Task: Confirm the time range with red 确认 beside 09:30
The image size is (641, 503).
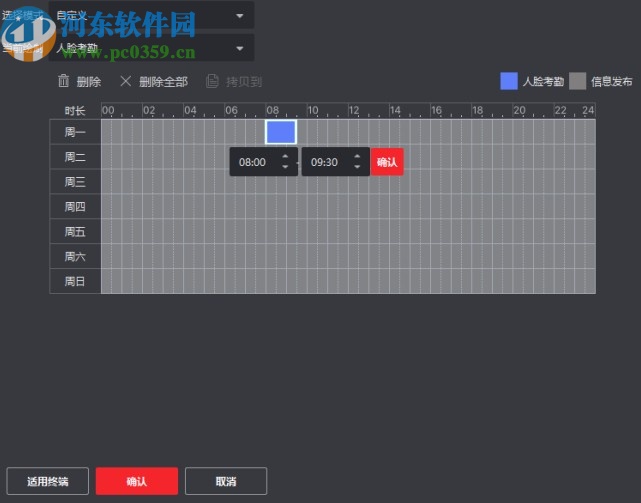Action: pos(387,162)
